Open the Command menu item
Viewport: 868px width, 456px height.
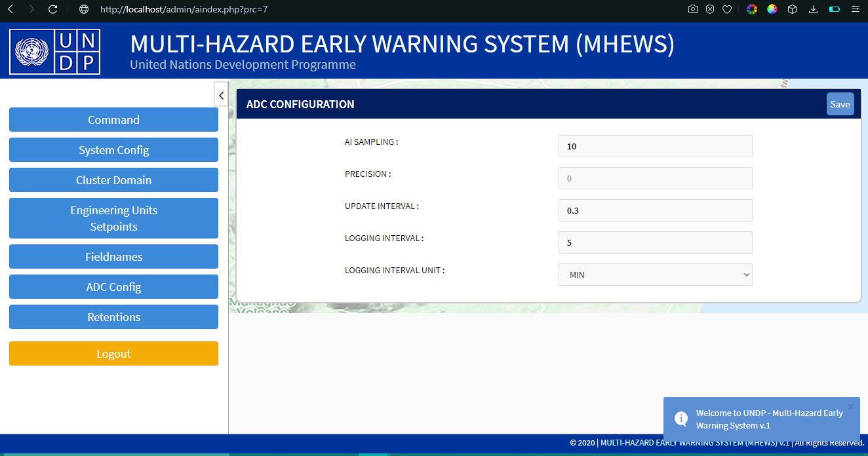pyautogui.click(x=113, y=120)
